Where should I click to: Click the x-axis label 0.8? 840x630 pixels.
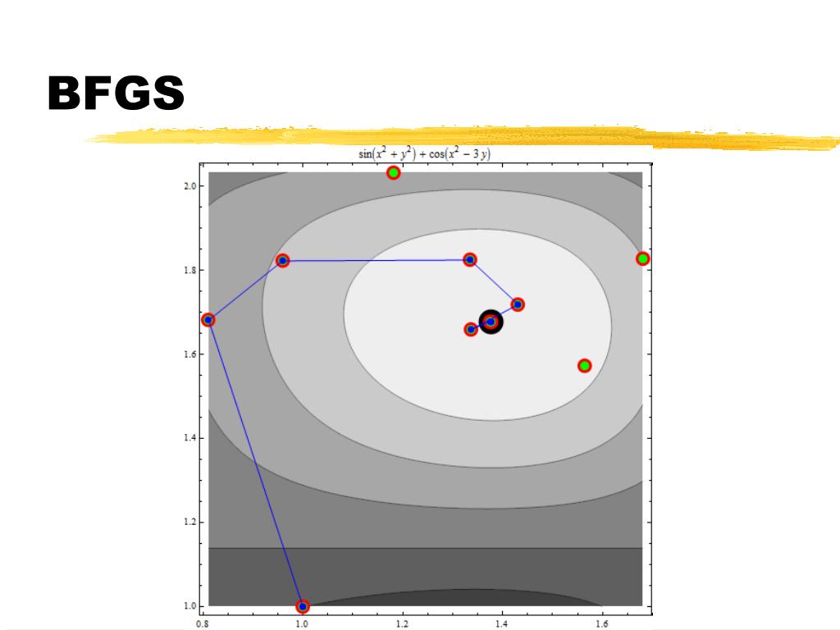(x=203, y=623)
